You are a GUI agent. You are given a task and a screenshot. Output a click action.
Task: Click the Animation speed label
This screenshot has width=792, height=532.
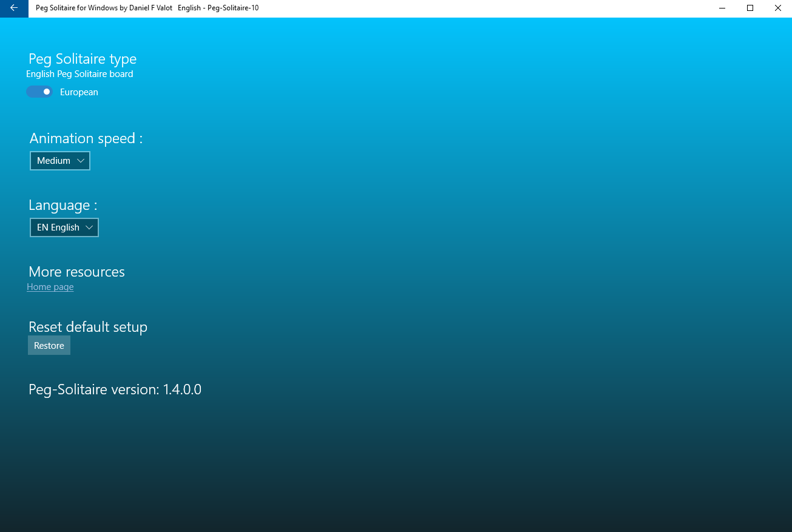coord(86,138)
